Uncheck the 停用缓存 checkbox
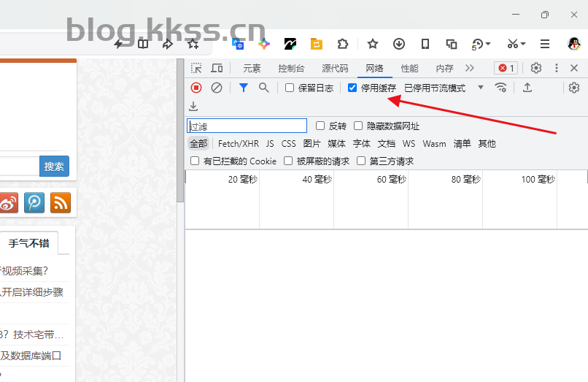Screen dimensions: 588x382 [352, 88]
